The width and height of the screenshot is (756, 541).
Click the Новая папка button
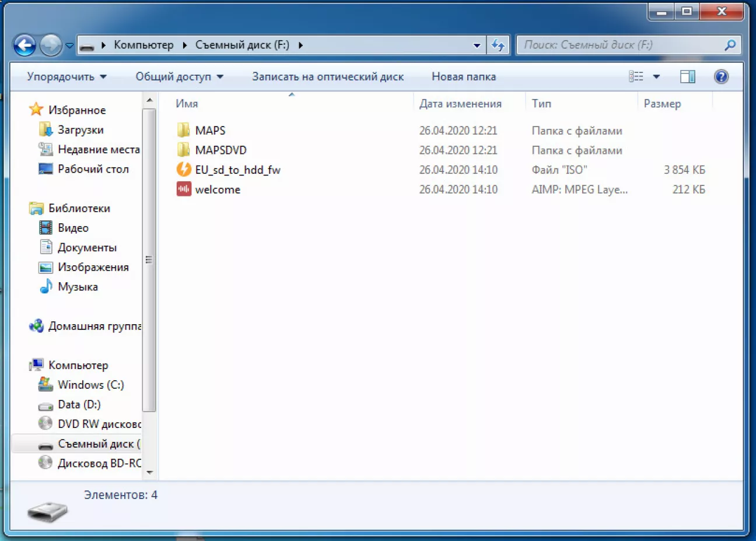(x=463, y=76)
